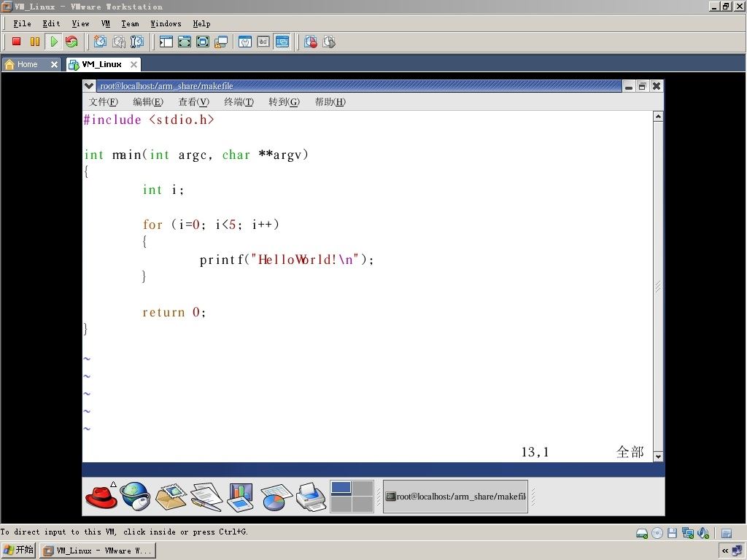Click the Suspend VM toolbar icon

(35, 42)
